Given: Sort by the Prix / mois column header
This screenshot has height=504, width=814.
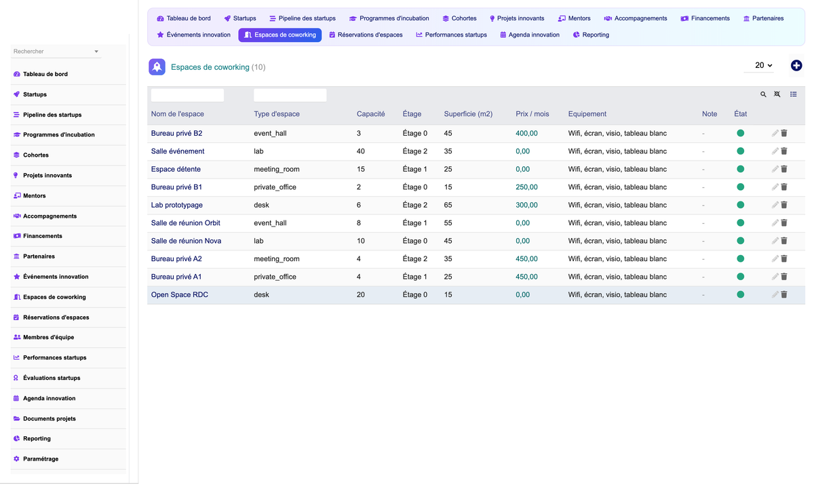Looking at the screenshot, I should (532, 114).
